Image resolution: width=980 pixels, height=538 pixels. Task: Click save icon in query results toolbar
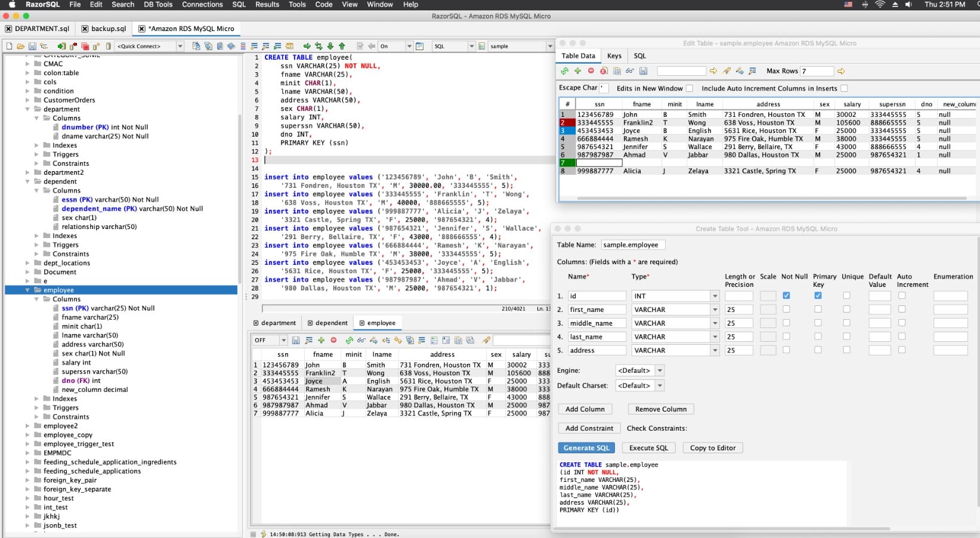coord(295,341)
